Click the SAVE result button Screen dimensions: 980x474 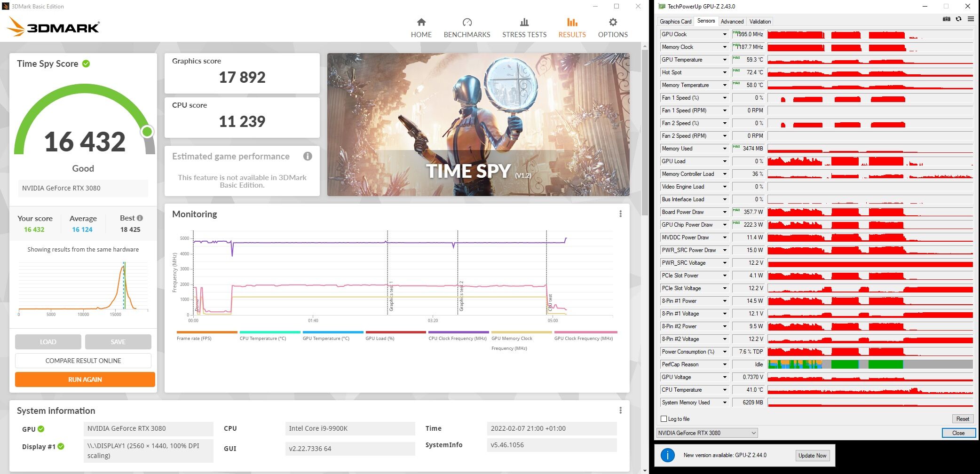[118, 342]
